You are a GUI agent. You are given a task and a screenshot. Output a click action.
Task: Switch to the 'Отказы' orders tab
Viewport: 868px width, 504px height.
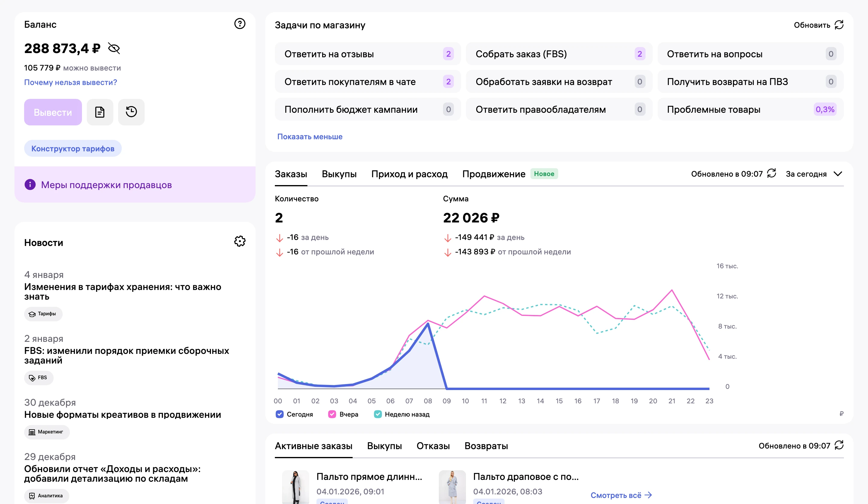pyautogui.click(x=433, y=446)
